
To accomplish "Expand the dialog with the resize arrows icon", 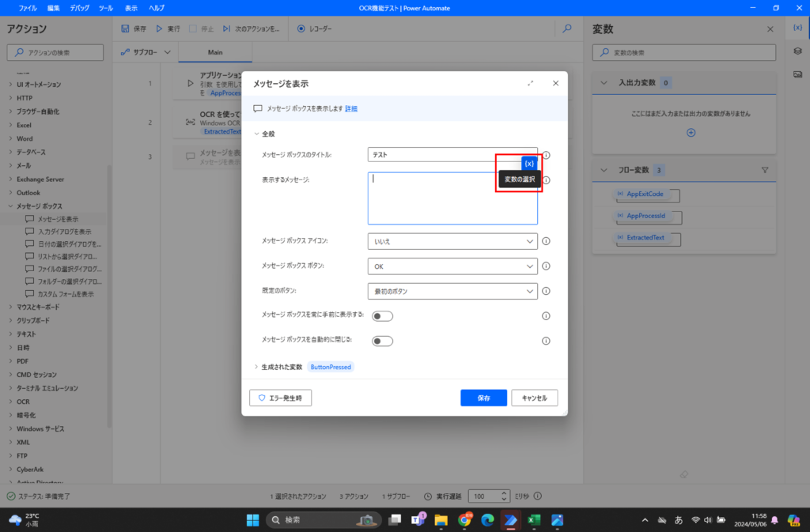I will pyautogui.click(x=531, y=83).
